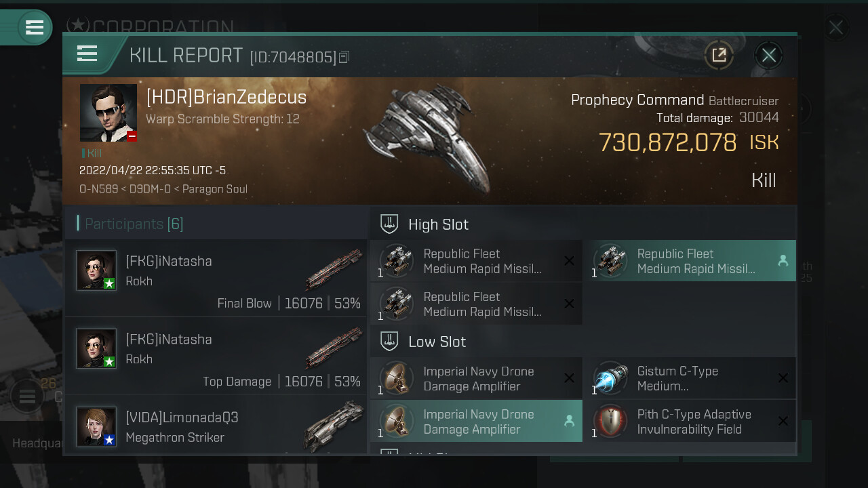
Task: Click the High Slot section header icon
Action: pyautogui.click(x=389, y=224)
